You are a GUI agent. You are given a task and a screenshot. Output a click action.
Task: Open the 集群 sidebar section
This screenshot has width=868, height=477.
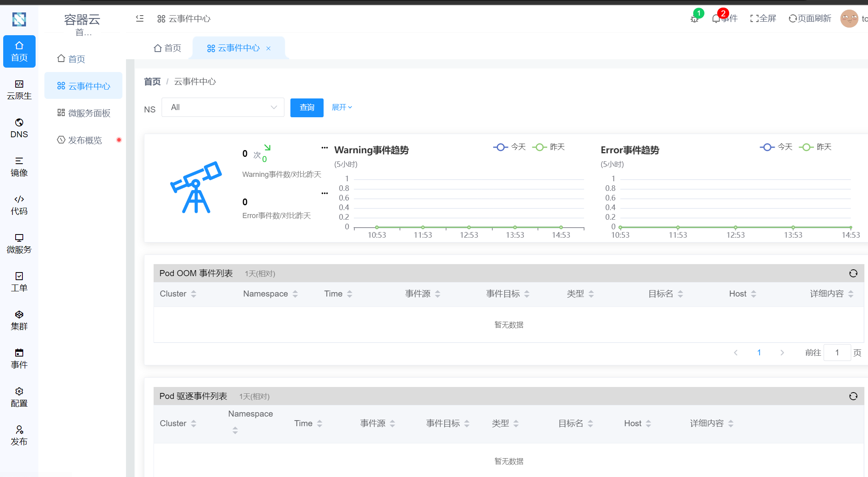[19, 320]
